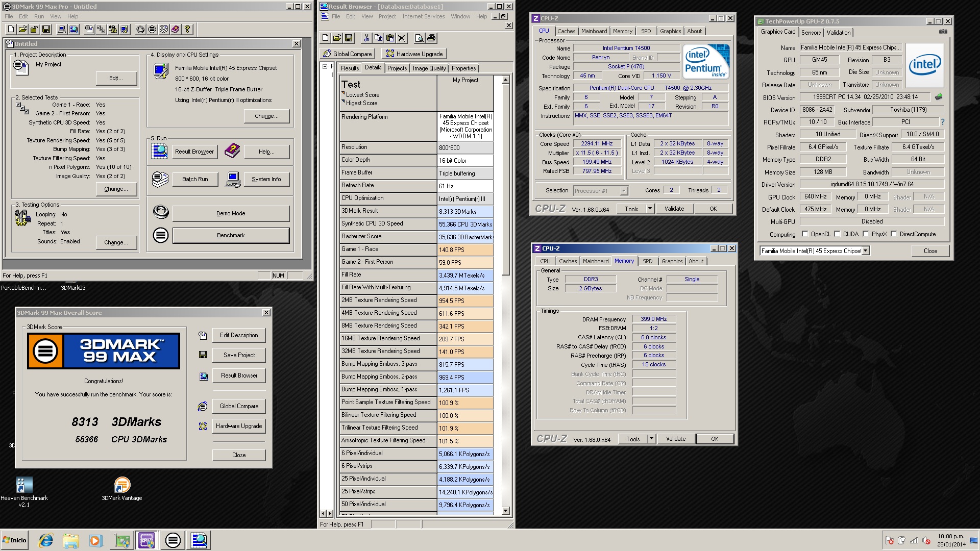Click Demo Mode ring icon in 3DMark toolbar

pyautogui.click(x=140, y=30)
